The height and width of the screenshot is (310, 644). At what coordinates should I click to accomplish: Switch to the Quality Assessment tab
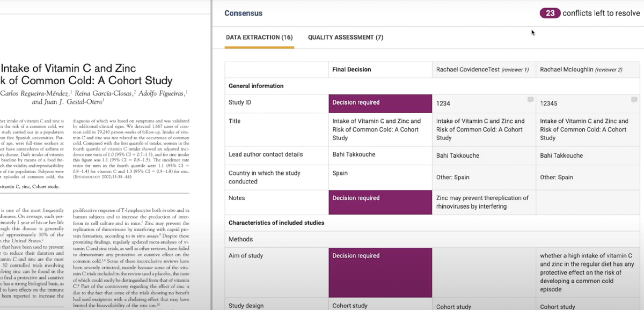pos(345,38)
